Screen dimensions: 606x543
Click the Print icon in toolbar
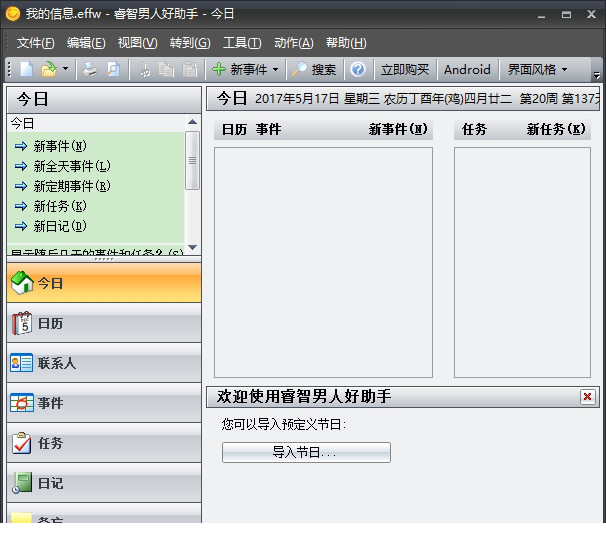coord(90,70)
